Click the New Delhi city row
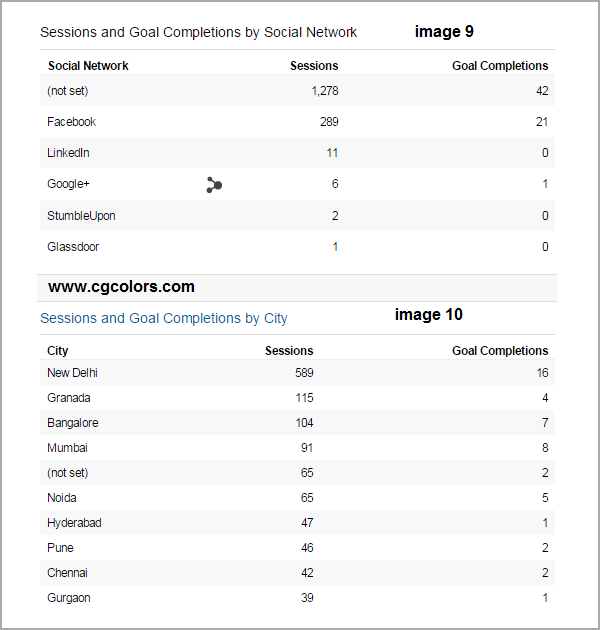Screen dimensions: 600x630 point(297,372)
